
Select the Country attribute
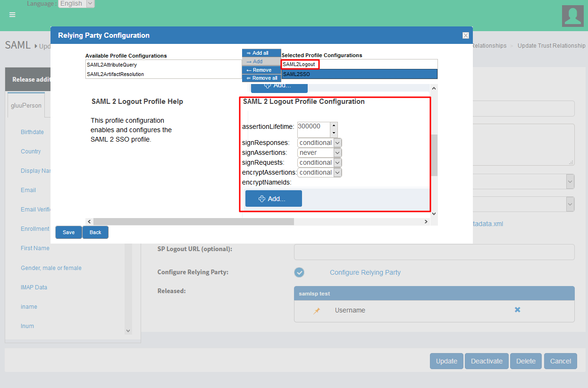[31, 152]
